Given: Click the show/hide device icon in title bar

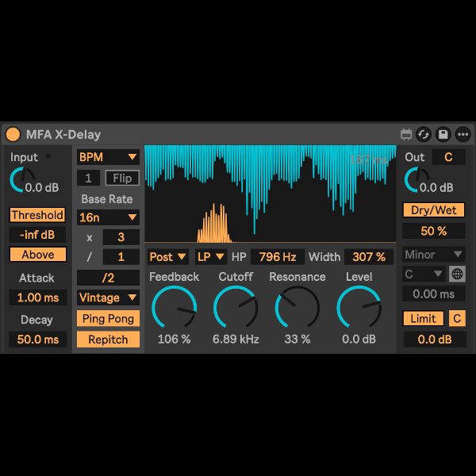Looking at the screenshot, I should 406,134.
